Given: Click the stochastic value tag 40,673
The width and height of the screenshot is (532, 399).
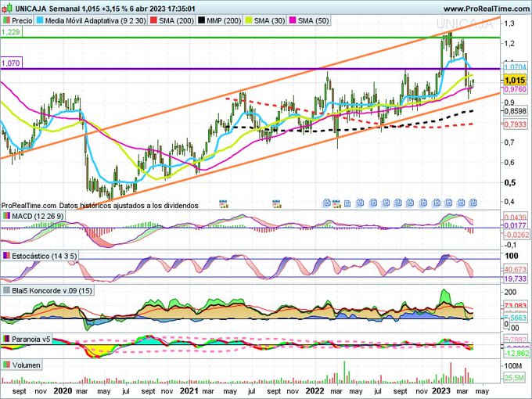Looking at the screenshot, I should (x=515, y=270).
